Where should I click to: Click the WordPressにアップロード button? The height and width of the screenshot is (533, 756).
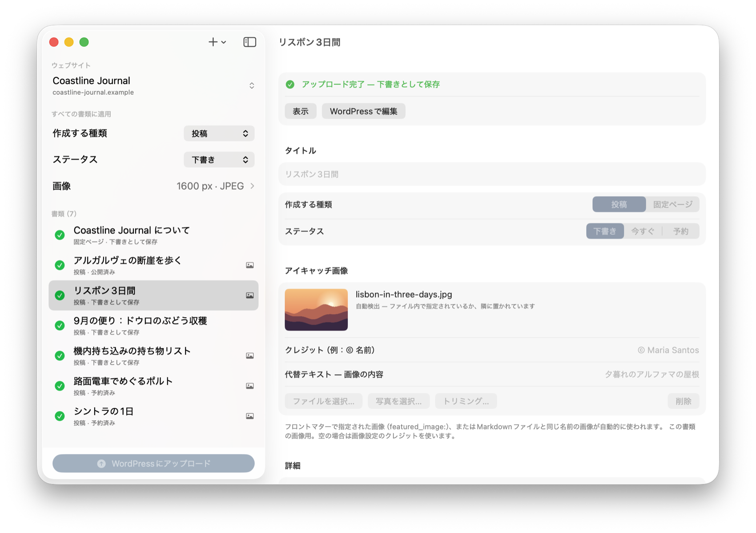(153, 464)
